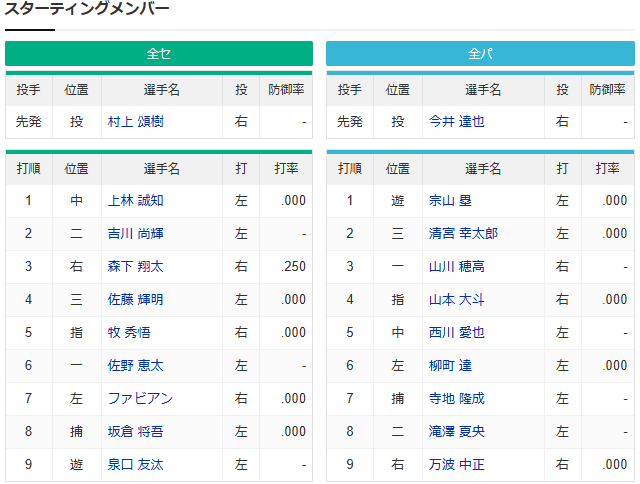The image size is (640, 484).
Task: Click 遊 position in 泉口 友汰's row
Action: [76, 465]
